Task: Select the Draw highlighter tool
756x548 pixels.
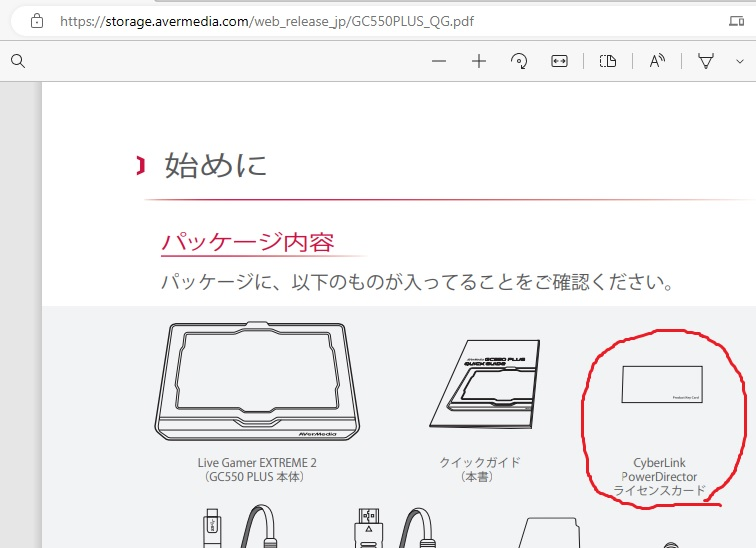Action: point(706,61)
